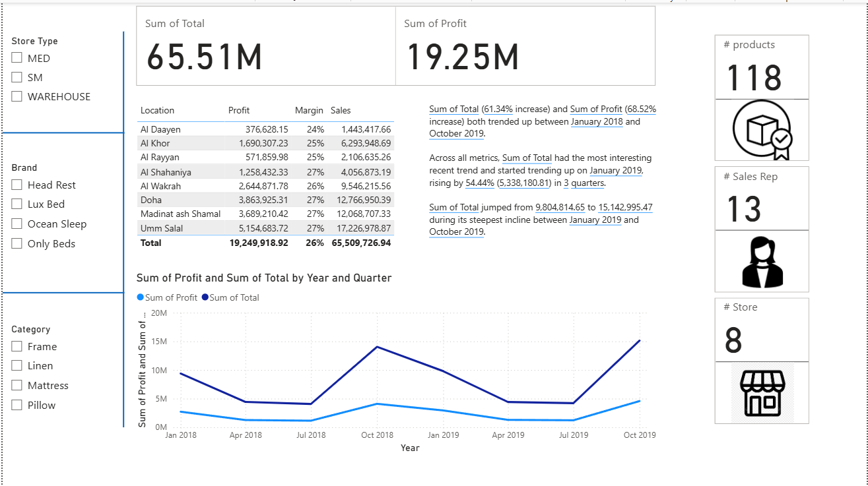The height and width of the screenshot is (486, 868).
Task: Select the # Store 8 value
Action: (x=733, y=340)
